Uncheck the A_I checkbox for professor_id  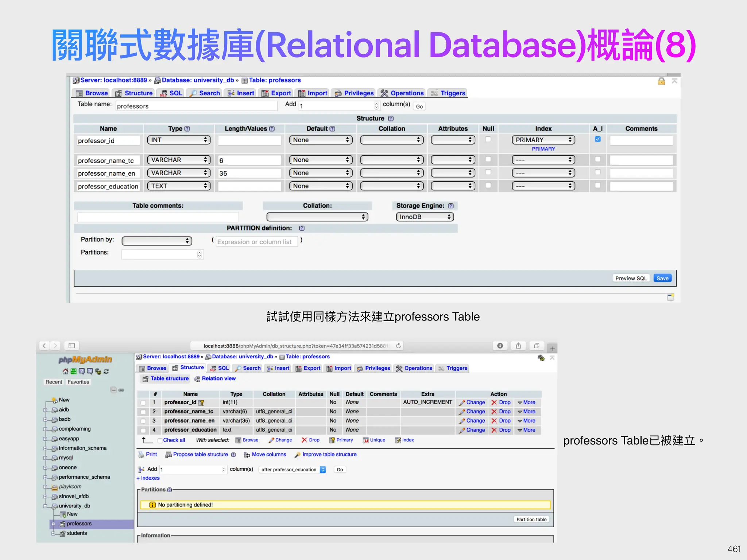pyautogui.click(x=597, y=139)
